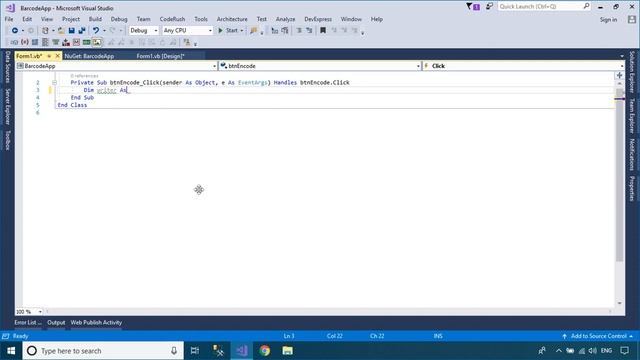This screenshot has width=640, height=360.
Task: Click the editor vertical scrollbar thumb
Action: tap(620, 176)
